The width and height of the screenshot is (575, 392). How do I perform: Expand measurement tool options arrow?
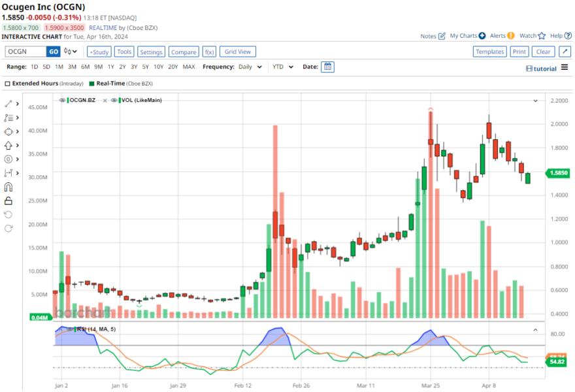[x=18, y=173]
